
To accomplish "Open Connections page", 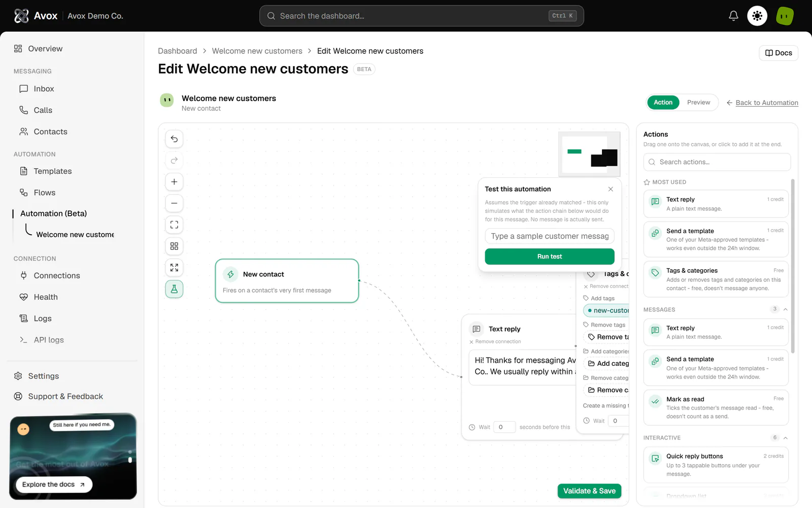I will click(x=57, y=275).
